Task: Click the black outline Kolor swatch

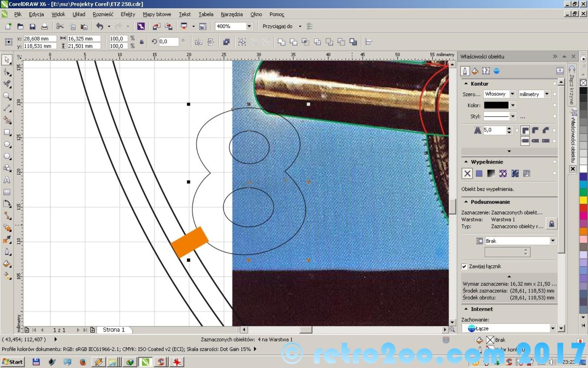Action: click(x=496, y=105)
